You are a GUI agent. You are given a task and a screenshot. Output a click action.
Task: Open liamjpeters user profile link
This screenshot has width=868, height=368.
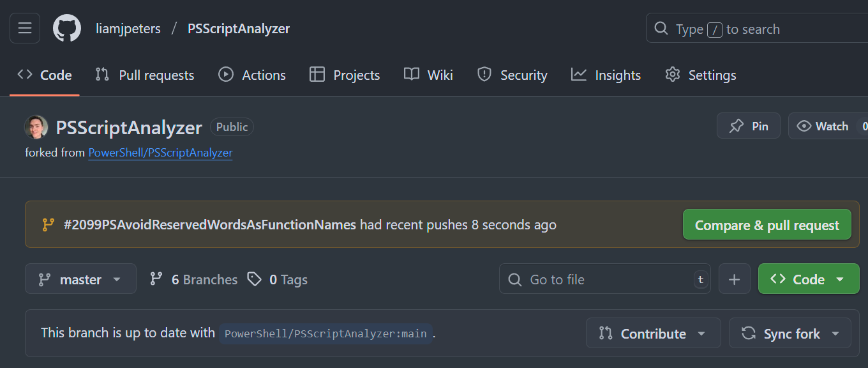coord(128,29)
